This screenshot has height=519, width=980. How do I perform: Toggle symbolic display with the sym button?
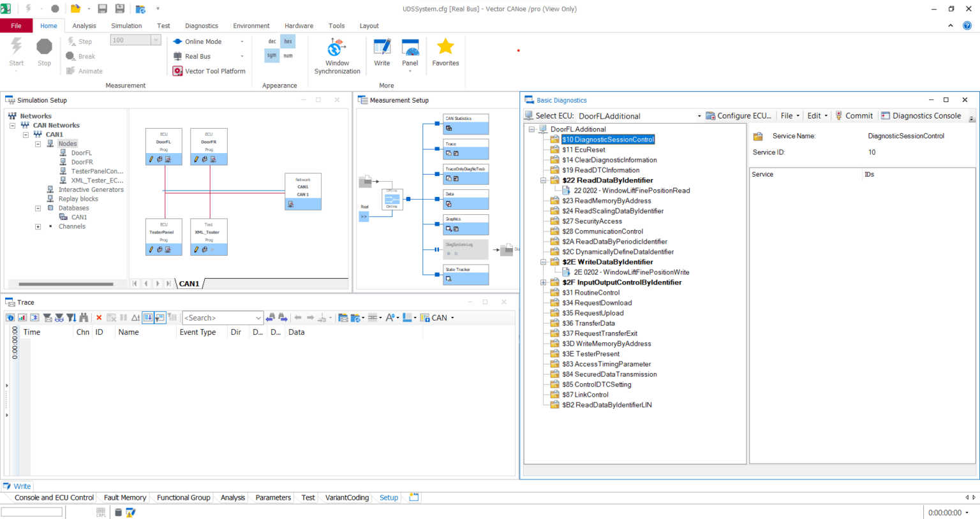click(271, 55)
